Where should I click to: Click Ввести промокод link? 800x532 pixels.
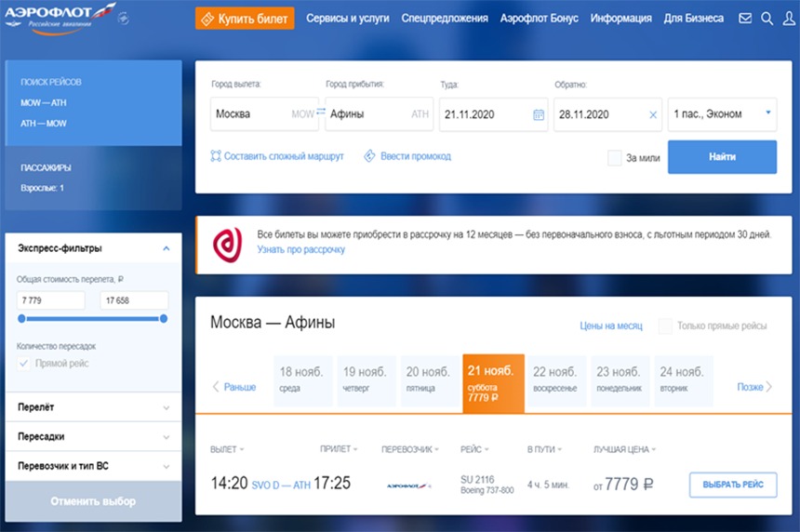point(407,156)
